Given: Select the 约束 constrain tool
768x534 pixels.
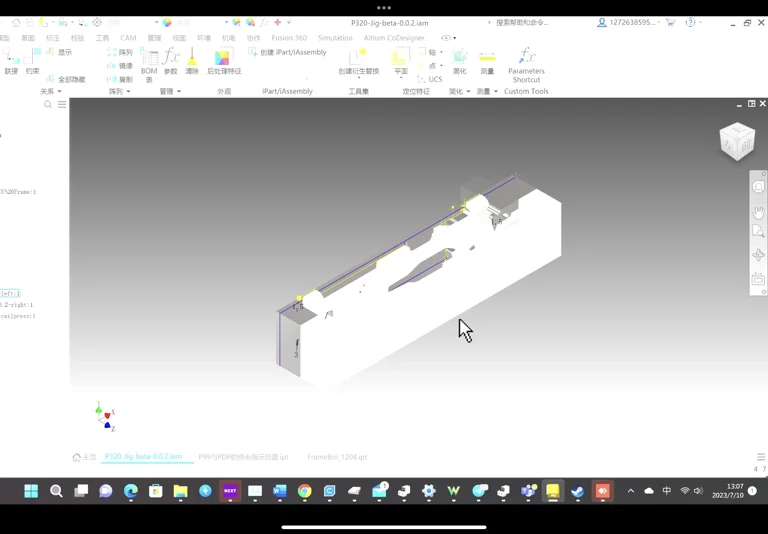Looking at the screenshot, I should [32, 61].
